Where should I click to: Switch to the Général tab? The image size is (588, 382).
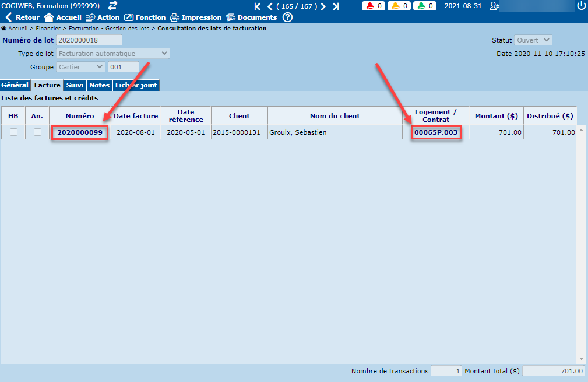click(x=15, y=85)
